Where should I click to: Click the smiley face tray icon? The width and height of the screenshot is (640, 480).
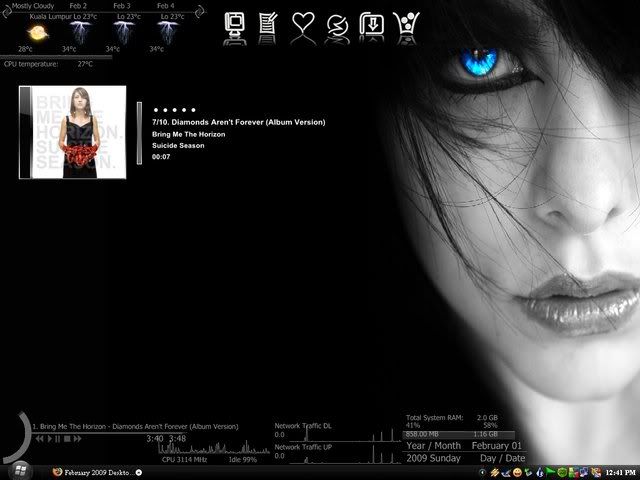[517, 473]
